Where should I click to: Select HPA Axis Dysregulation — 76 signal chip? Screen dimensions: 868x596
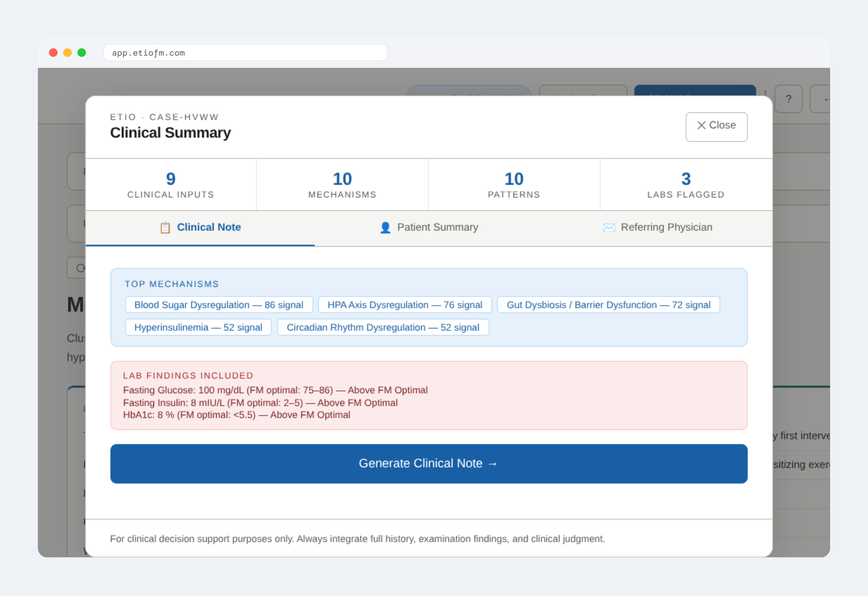(x=405, y=305)
